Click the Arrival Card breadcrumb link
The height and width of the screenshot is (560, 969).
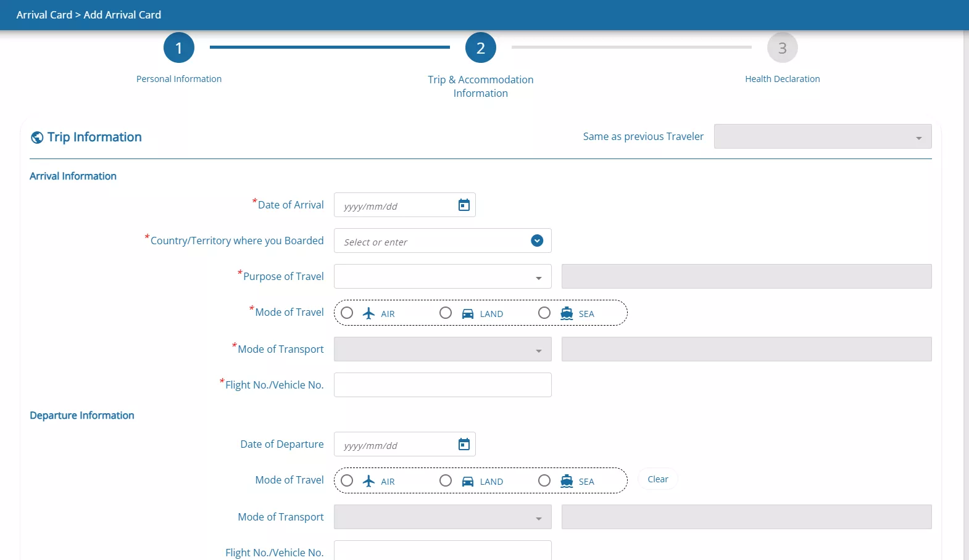tap(44, 15)
